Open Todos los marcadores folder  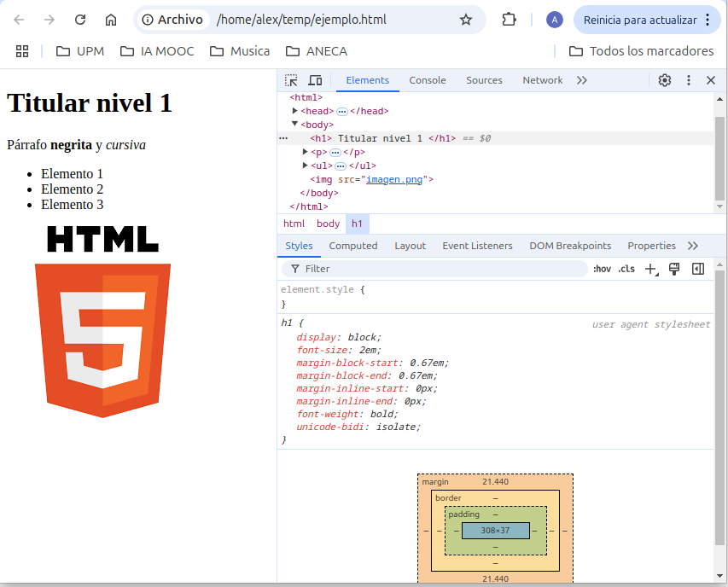(x=641, y=51)
